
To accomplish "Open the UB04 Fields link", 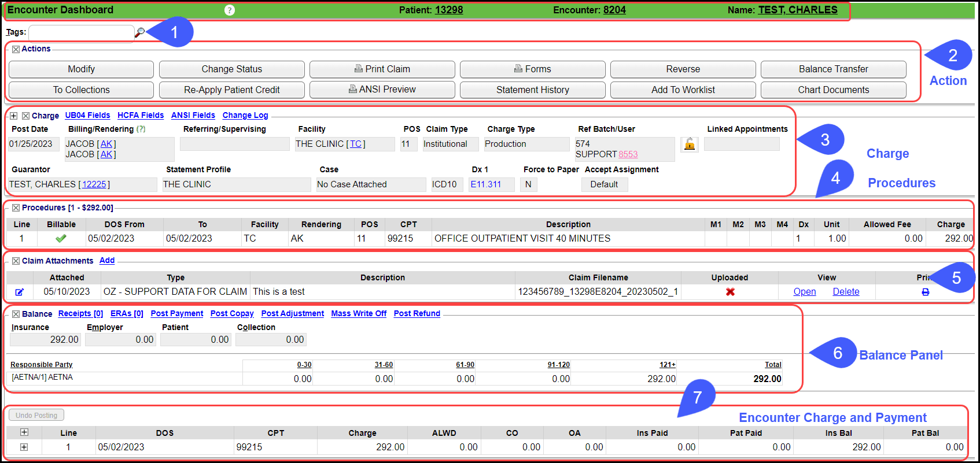I will (x=87, y=115).
